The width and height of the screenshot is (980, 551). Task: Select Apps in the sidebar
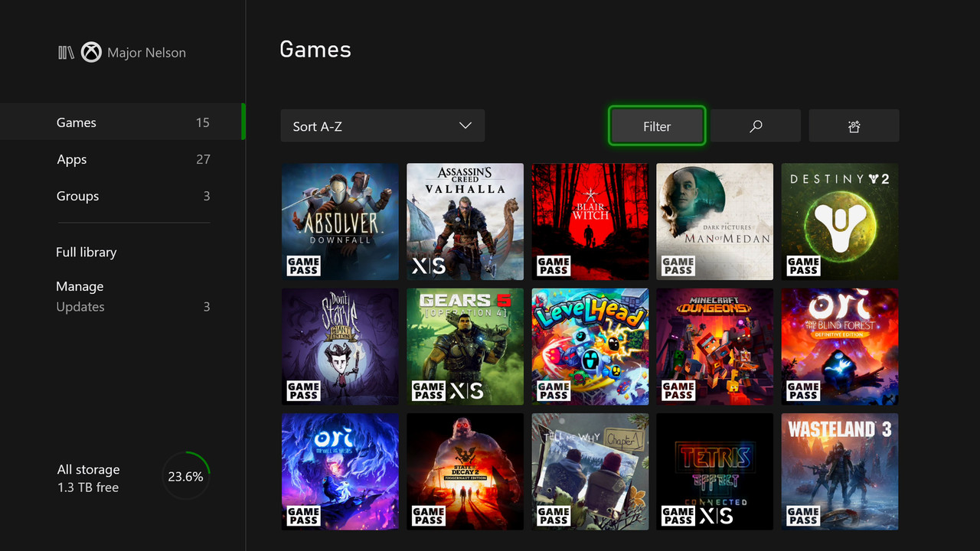[122, 159]
